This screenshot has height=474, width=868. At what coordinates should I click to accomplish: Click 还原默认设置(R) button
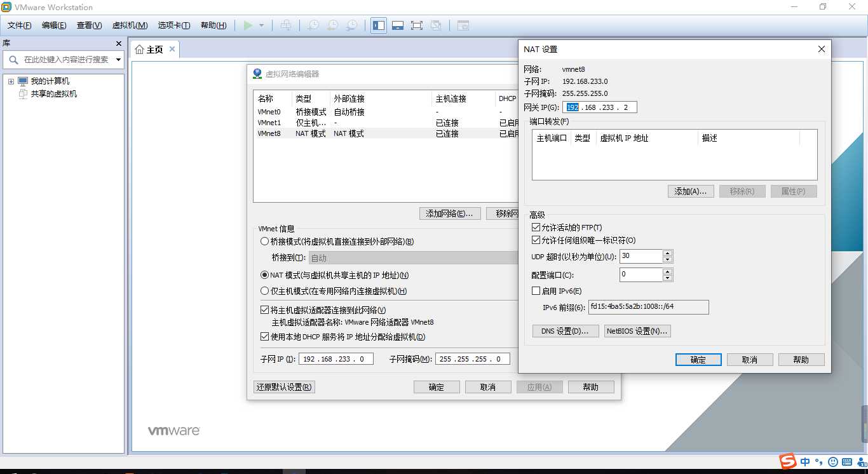284,387
